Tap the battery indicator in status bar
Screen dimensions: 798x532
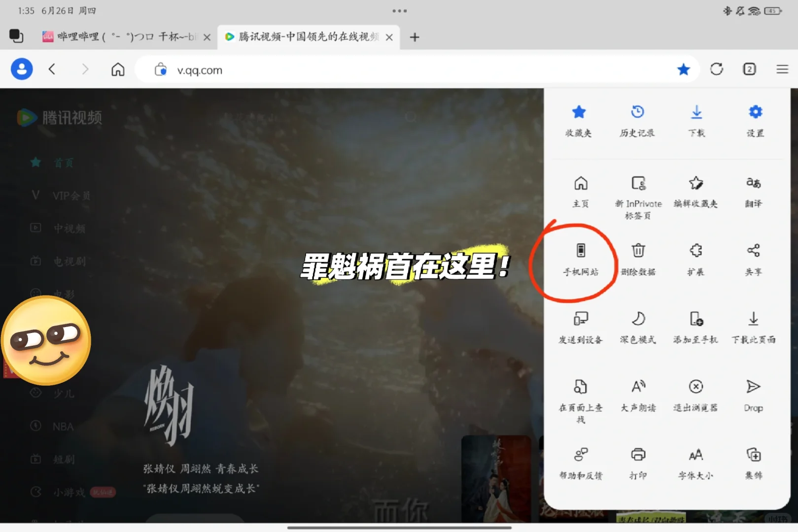772,11
